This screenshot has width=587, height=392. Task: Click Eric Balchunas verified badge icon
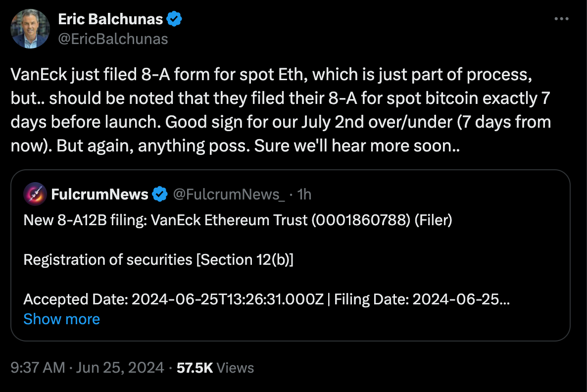(174, 18)
